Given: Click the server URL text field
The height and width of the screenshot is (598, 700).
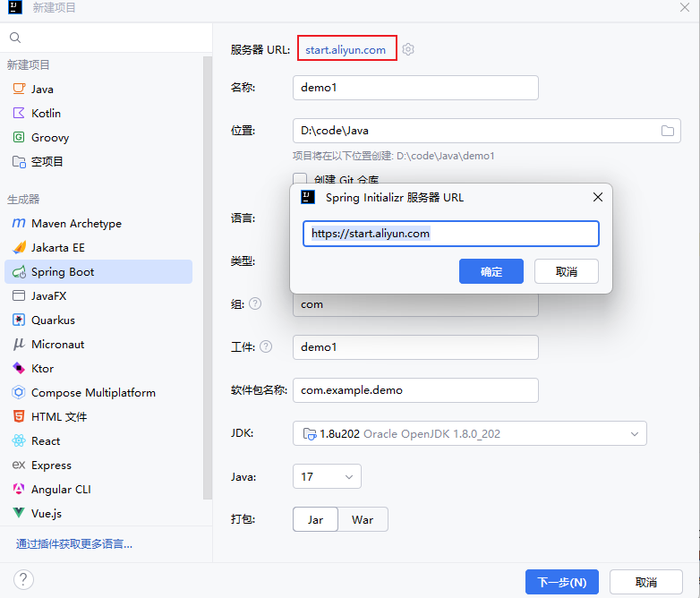Looking at the screenshot, I should pyautogui.click(x=451, y=234).
